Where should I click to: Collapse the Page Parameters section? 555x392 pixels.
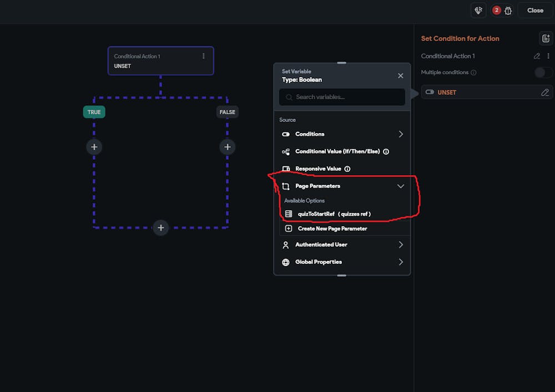tap(401, 186)
